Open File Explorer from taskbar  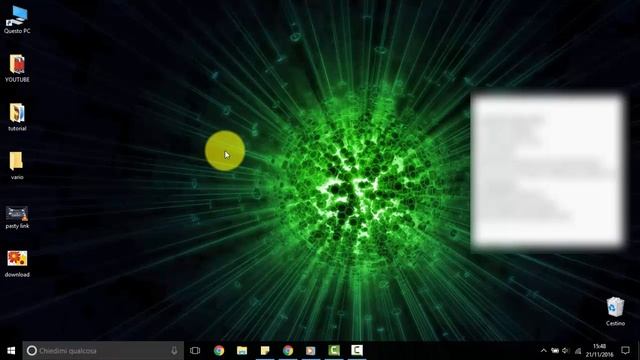242,351
